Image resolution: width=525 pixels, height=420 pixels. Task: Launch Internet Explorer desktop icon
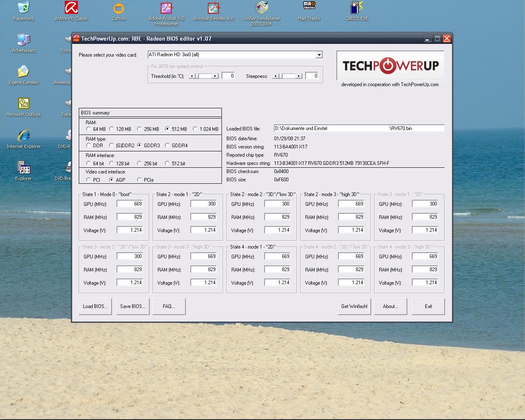(23, 139)
